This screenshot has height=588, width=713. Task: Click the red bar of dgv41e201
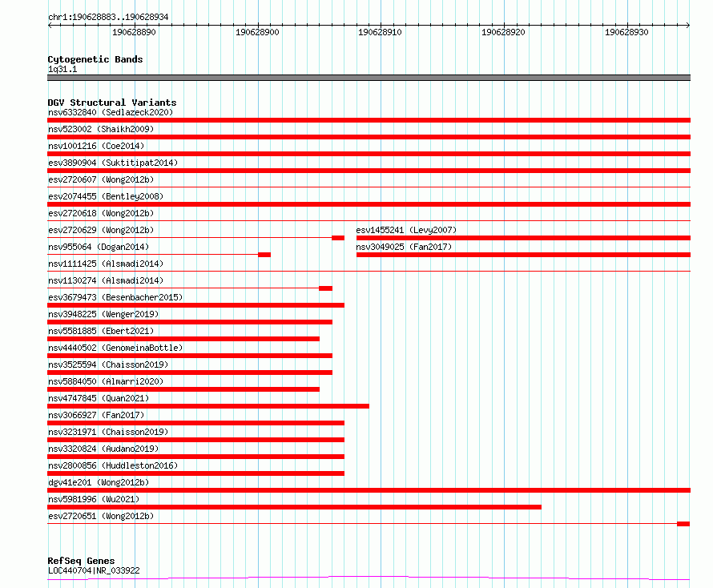tap(369, 490)
